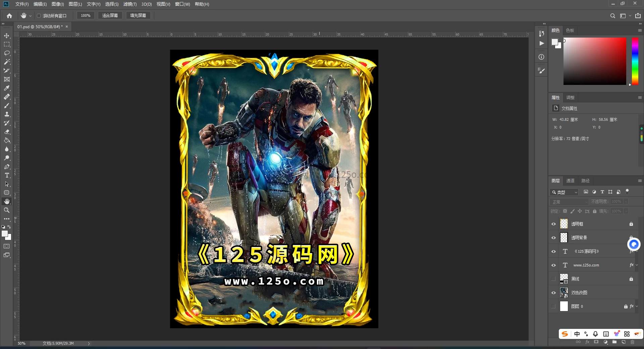Hide the 透明框 layer

pyautogui.click(x=553, y=224)
